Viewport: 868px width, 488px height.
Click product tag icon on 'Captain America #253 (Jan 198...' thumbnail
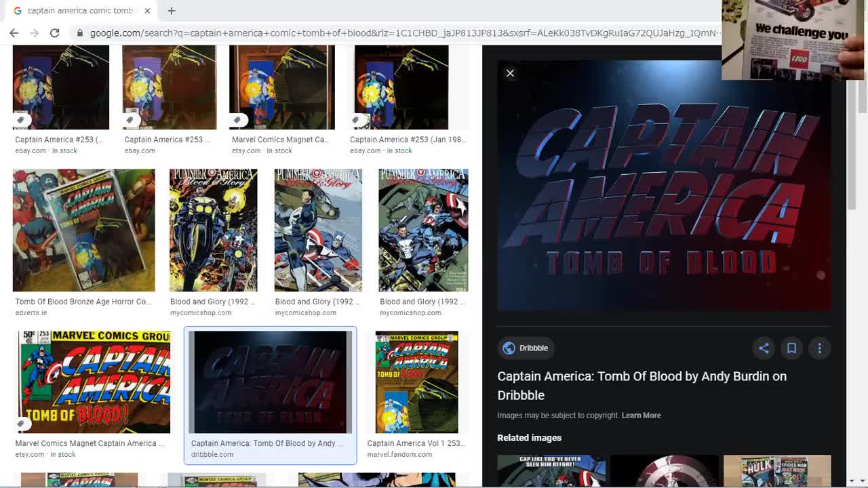coord(356,120)
